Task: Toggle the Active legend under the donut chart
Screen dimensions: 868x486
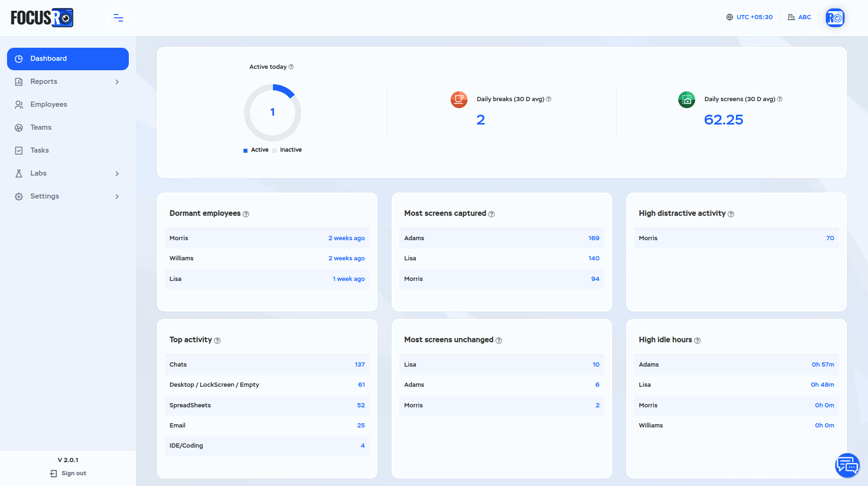Action: (256, 150)
